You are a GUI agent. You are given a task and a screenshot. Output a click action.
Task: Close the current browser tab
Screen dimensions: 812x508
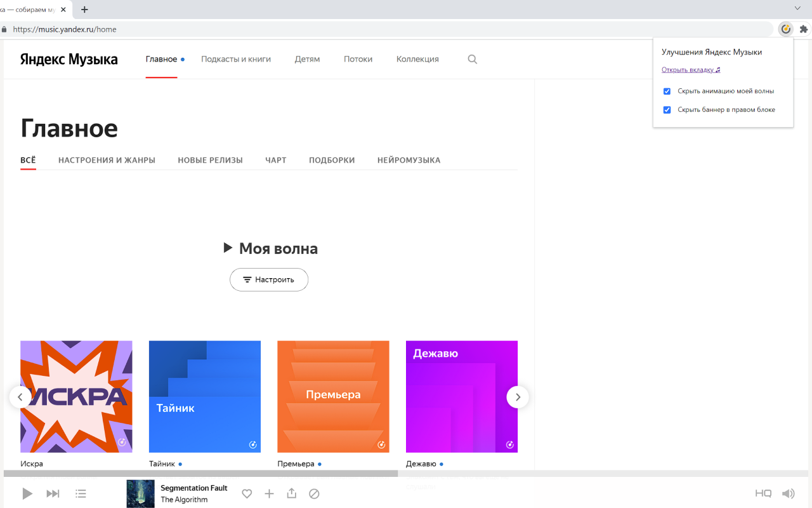[63, 10]
